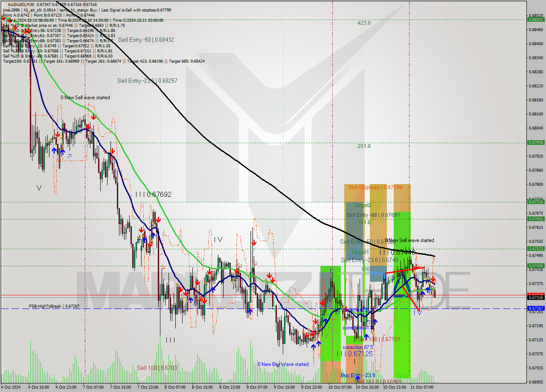Select the 'correction 87.5' label
Image resolution: width=546 pixels, height=392 pixels.
(x=359, y=347)
